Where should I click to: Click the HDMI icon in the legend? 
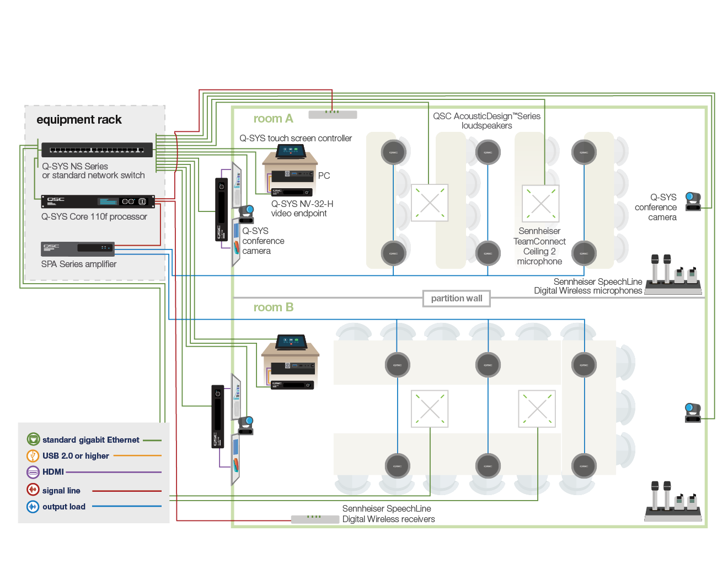(x=33, y=472)
